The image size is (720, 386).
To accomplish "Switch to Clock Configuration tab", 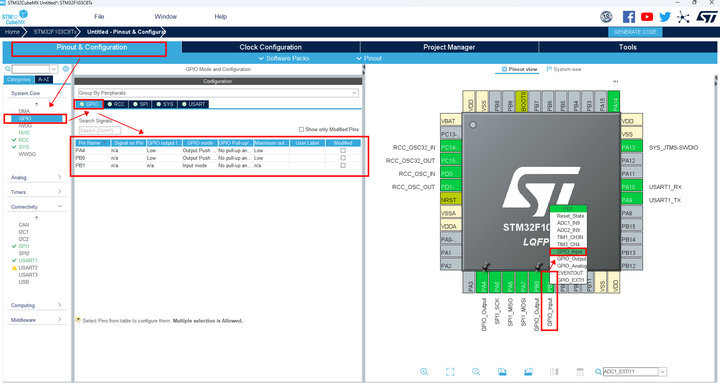I will point(270,47).
